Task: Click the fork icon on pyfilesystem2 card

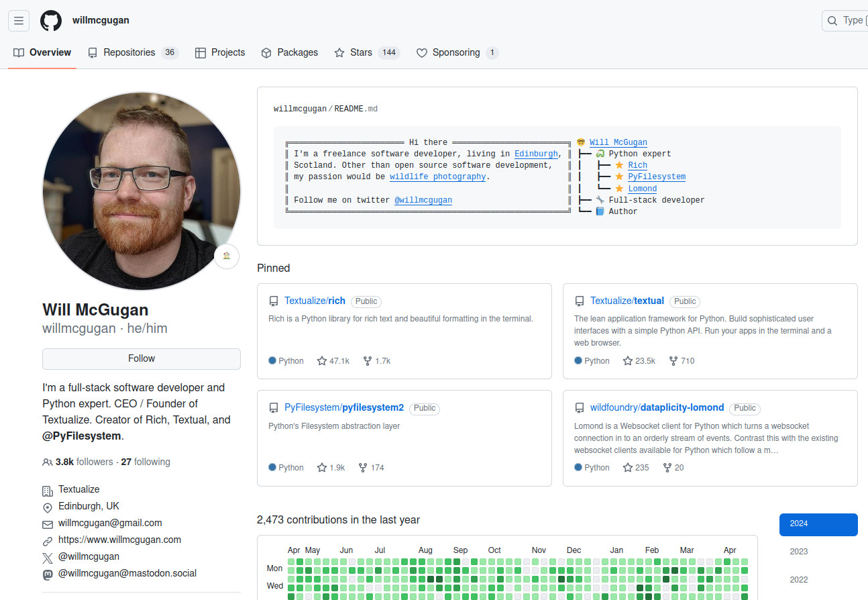Action: tap(363, 467)
